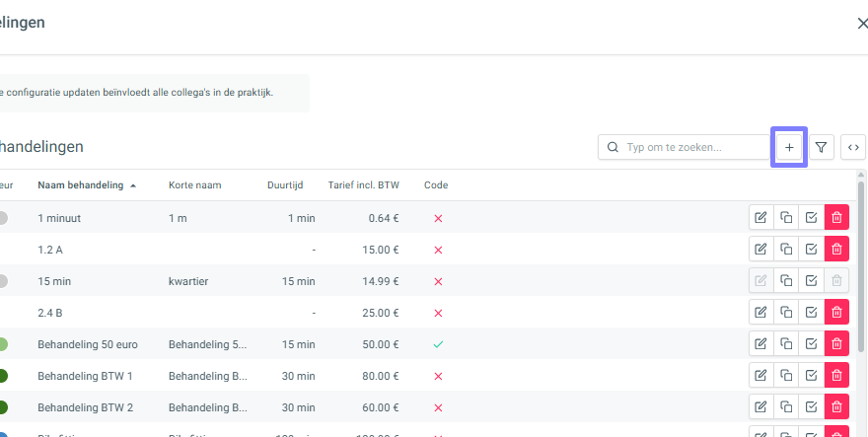This screenshot has height=437, width=868.
Task: Delete the '2.4 B' treatment
Action: pyautogui.click(x=836, y=313)
